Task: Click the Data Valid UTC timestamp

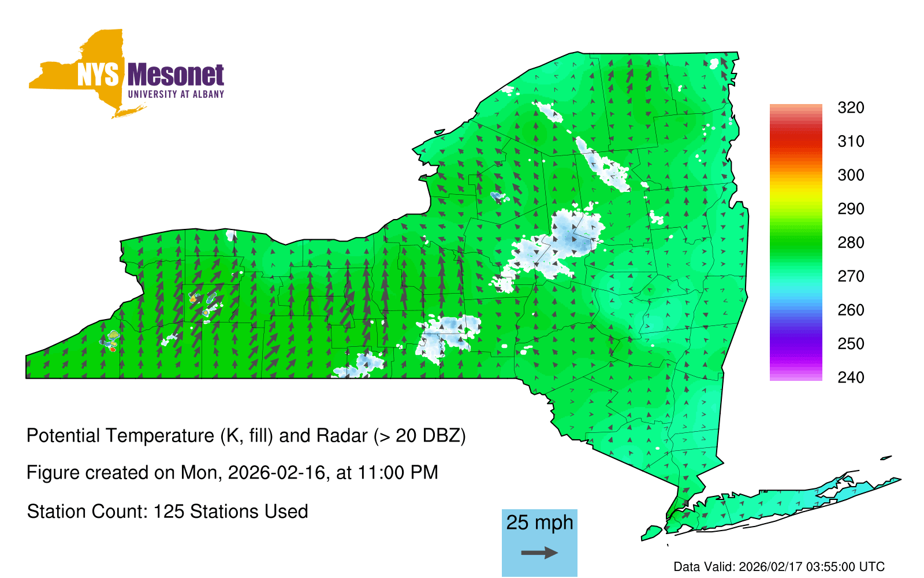Action: pos(779,566)
